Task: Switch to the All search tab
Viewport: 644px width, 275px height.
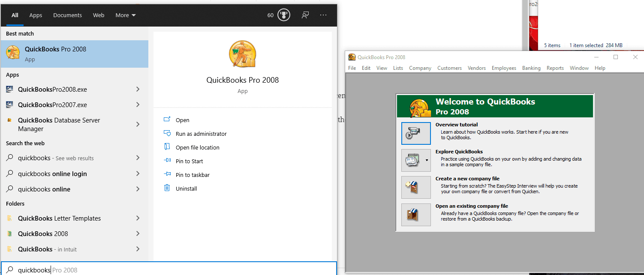Action: [x=15, y=15]
